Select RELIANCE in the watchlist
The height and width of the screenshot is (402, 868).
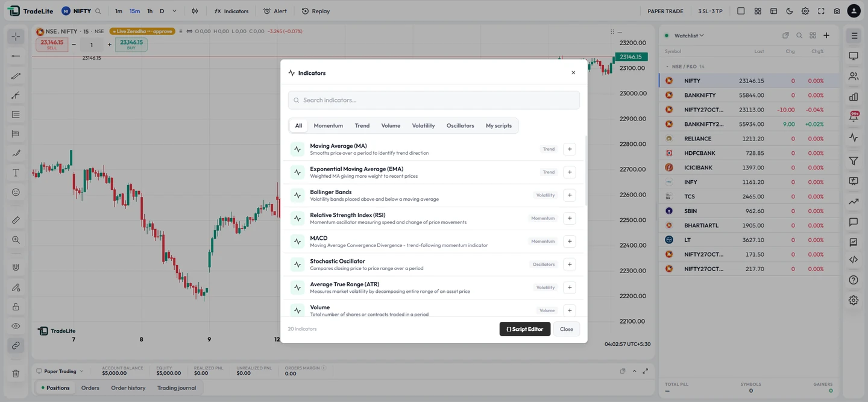tap(749, 139)
